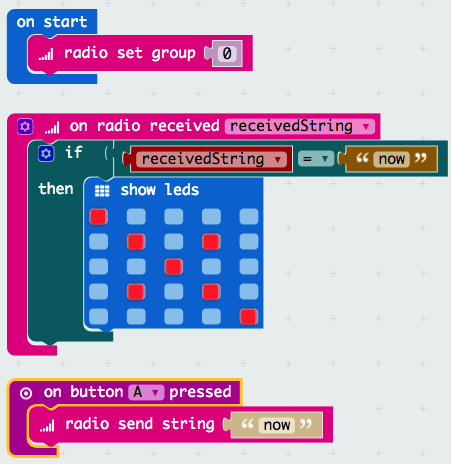Click grid icon on show leds block
Image resolution: width=451 pixels, height=464 pixels.
tap(102, 191)
